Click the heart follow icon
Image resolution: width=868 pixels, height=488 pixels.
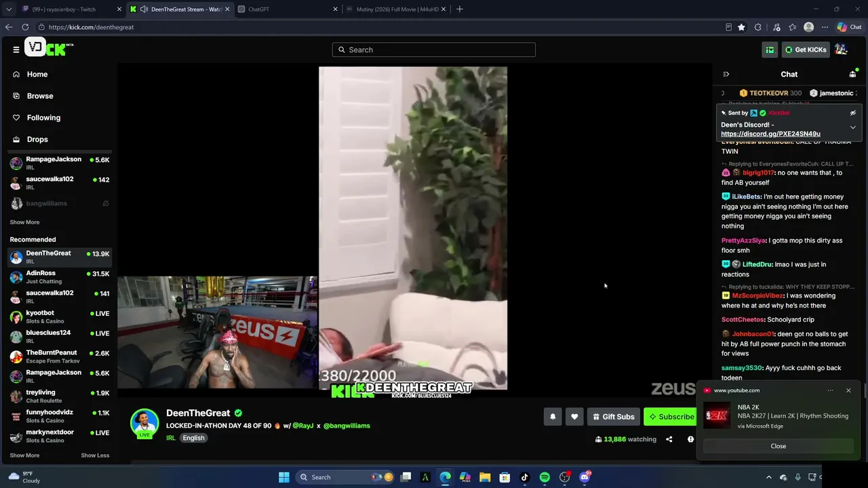tap(574, 417)
